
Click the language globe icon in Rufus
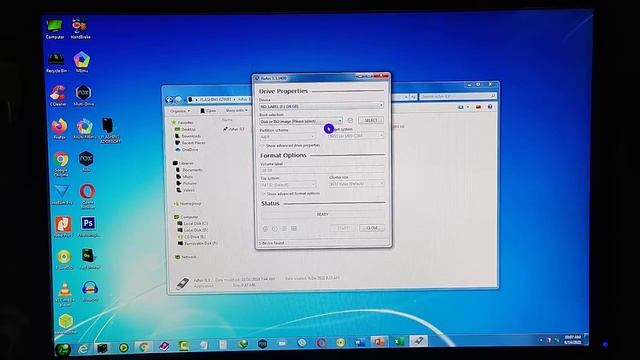click(x=265, y=229)
